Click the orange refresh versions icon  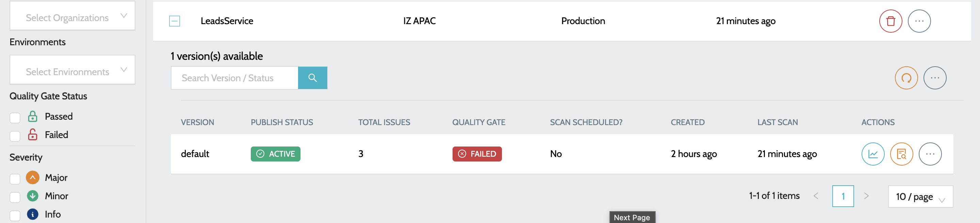point(906,78)
